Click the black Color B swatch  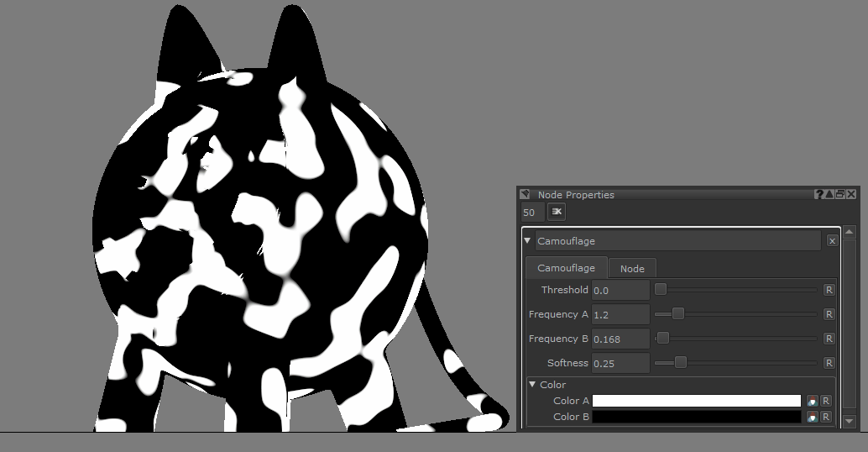click(x=697, y=417)
